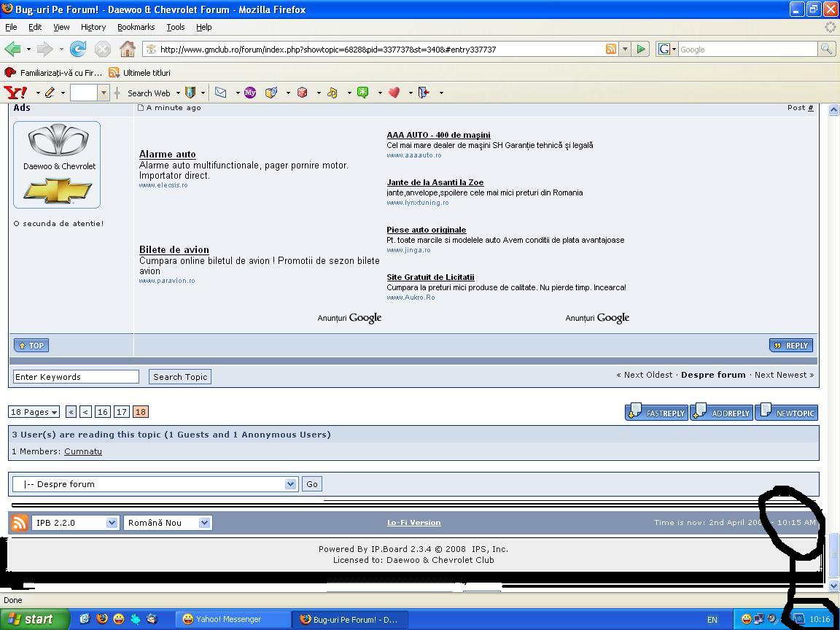840x630 pixels.
Task: Open the History menu
Action: click(x=93, y=27)
